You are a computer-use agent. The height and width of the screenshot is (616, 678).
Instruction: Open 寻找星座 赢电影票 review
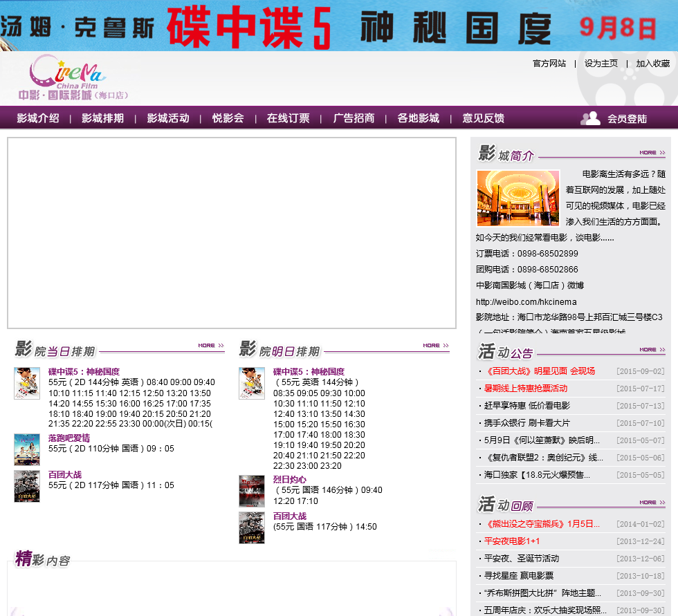click(x=519, y=576)
